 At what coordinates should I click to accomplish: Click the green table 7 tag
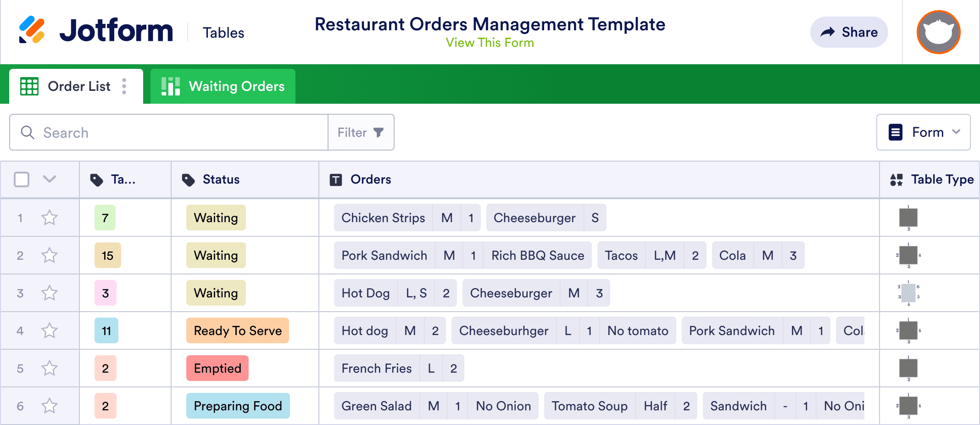point(105,218)
